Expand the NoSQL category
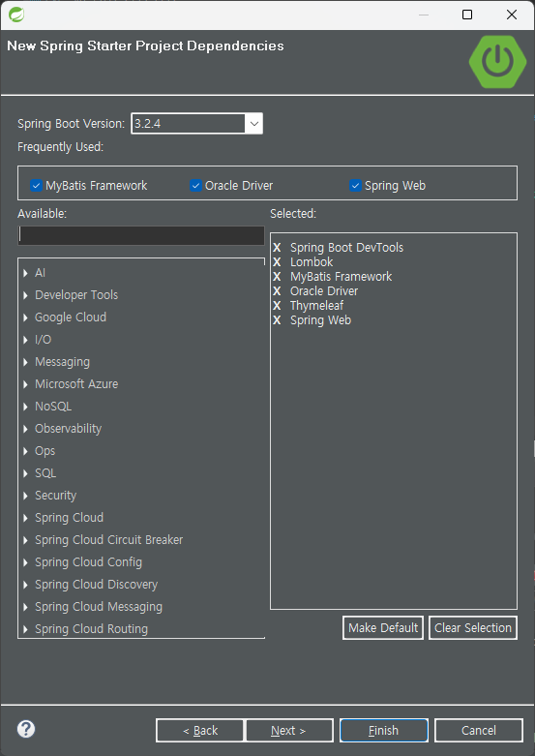 (25, 407)
